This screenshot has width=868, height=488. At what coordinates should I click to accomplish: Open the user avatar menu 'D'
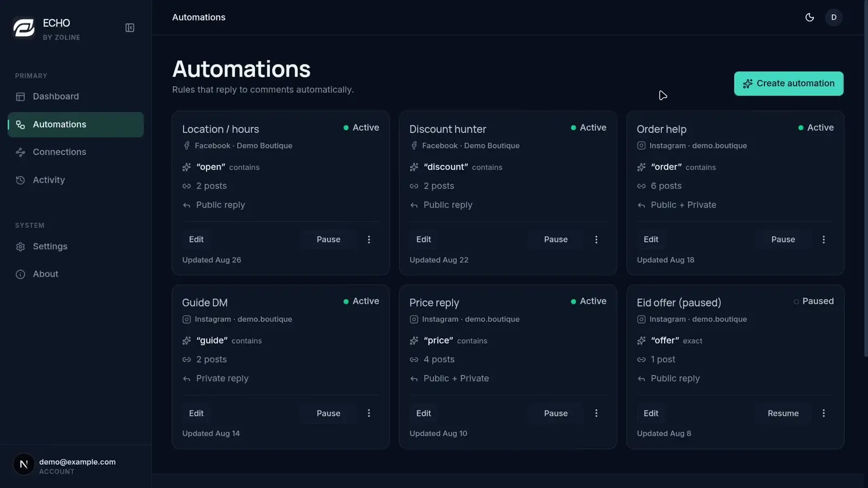[834, 17]
